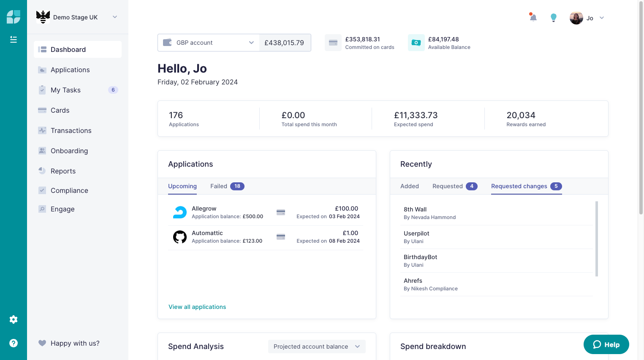Viewport: 644px width, 360px height.
Task: Click the View all applications link
Action: pyautogui.click(x=197, y=307)
